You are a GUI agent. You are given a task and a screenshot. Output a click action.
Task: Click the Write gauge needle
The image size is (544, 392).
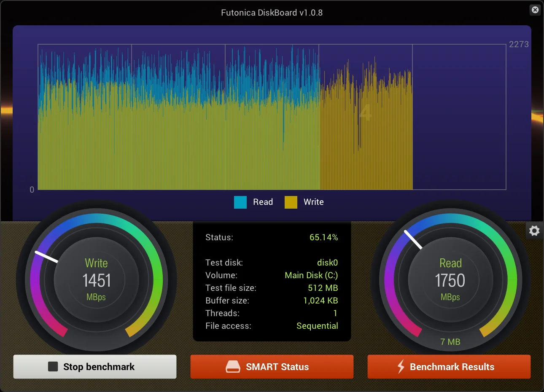click(x=46, y=257)
